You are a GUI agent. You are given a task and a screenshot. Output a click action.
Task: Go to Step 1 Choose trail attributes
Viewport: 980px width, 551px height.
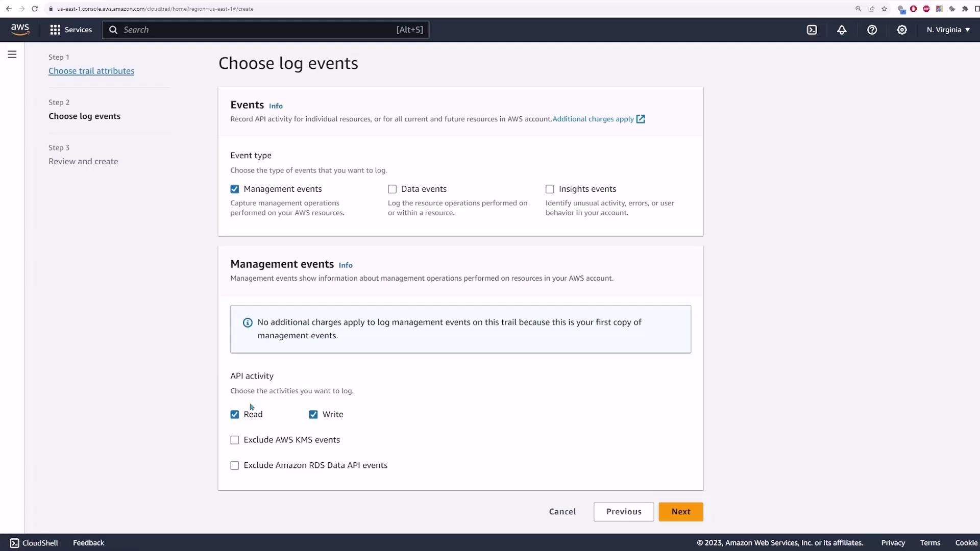click(x=91, y=71)
